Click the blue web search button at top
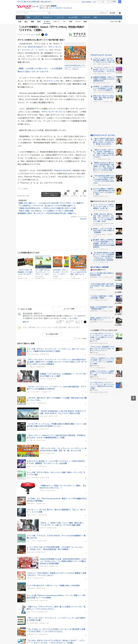 pos(120,2)
